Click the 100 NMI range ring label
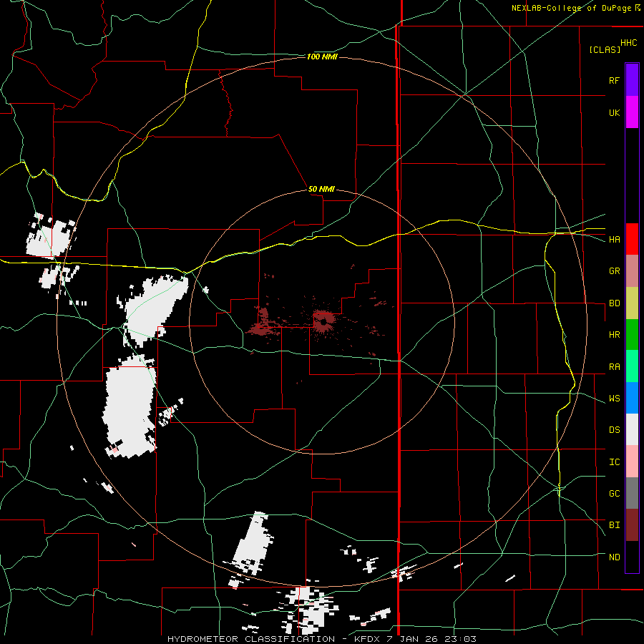644x644 pixels. coord(322,57)
